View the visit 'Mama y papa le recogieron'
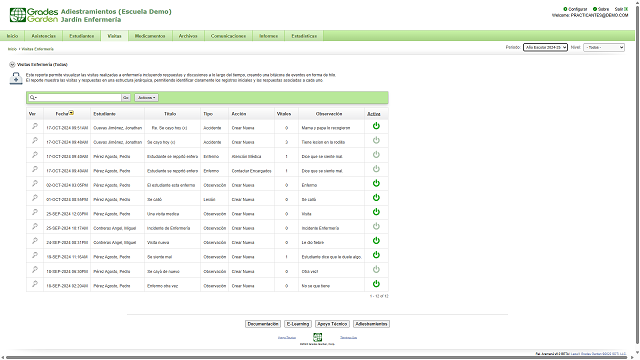Screen dimensions: 640x360 [x=35, y=127]
